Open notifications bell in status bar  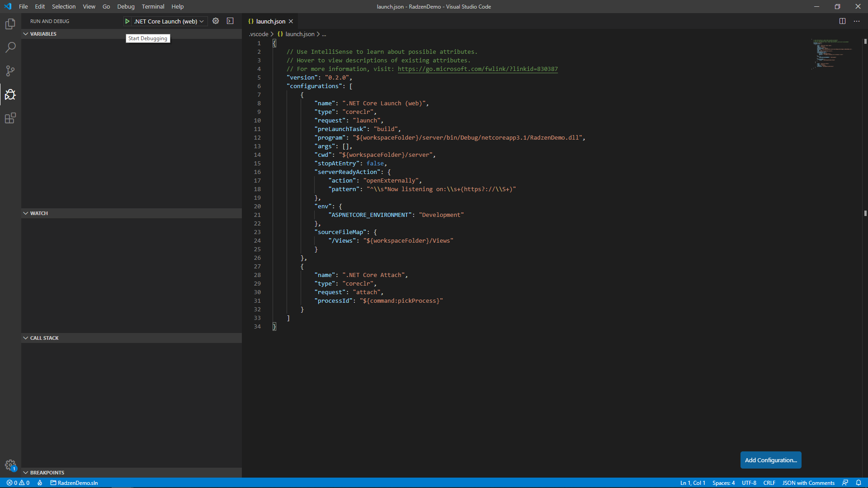pyautogui.click(x=859, y=483)
